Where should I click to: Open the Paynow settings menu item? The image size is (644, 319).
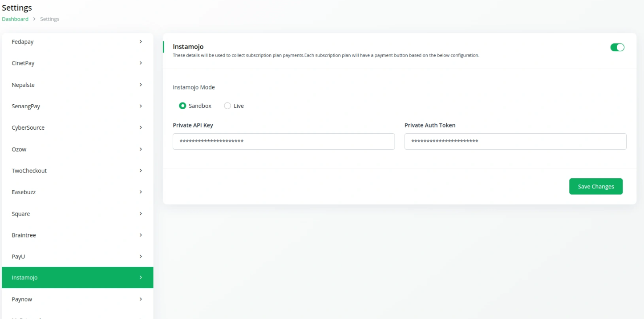click(77, 299)
